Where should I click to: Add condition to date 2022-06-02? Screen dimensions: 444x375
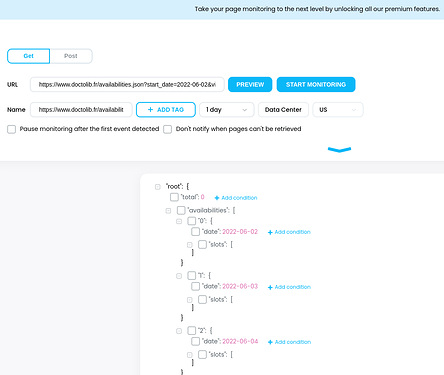[x=289, y=232]
